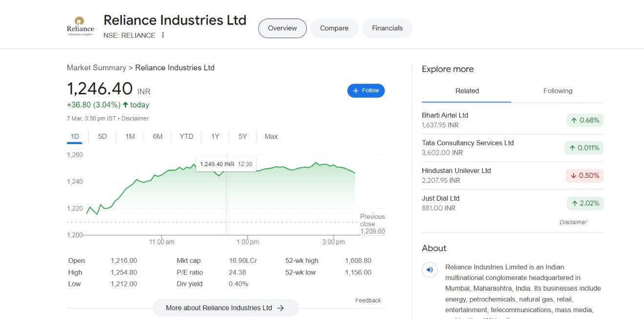Click Tata Consultancy's 0.011% change badge
This screenshot has height=319, width=644.
[x=584, y=148]
